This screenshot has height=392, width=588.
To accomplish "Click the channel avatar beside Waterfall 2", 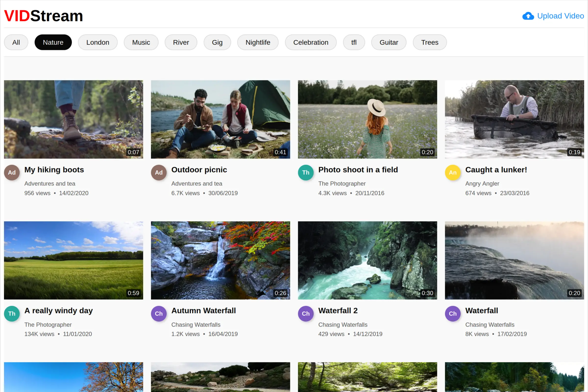I will click(x=306, y=314).
